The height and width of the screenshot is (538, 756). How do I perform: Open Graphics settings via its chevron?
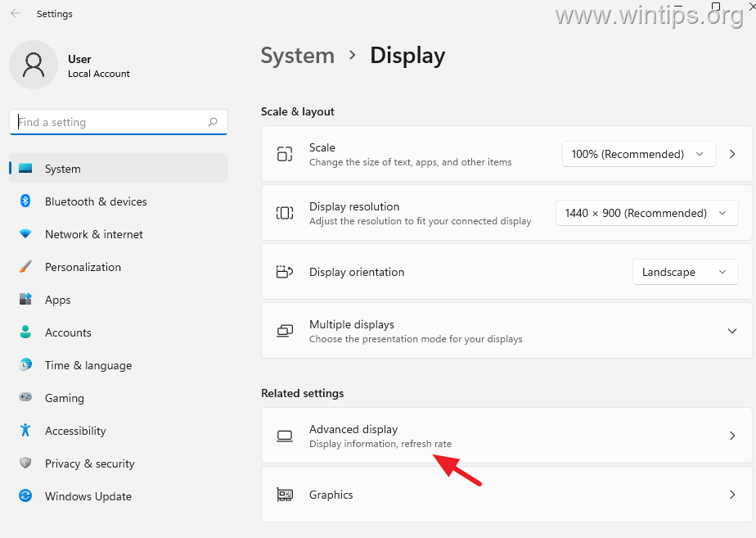(732, 495)
